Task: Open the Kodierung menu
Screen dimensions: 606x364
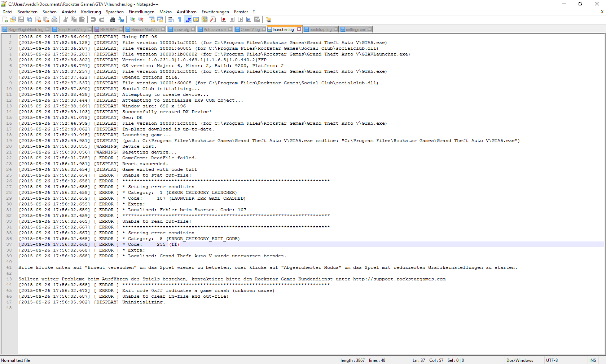Action: 91,12
